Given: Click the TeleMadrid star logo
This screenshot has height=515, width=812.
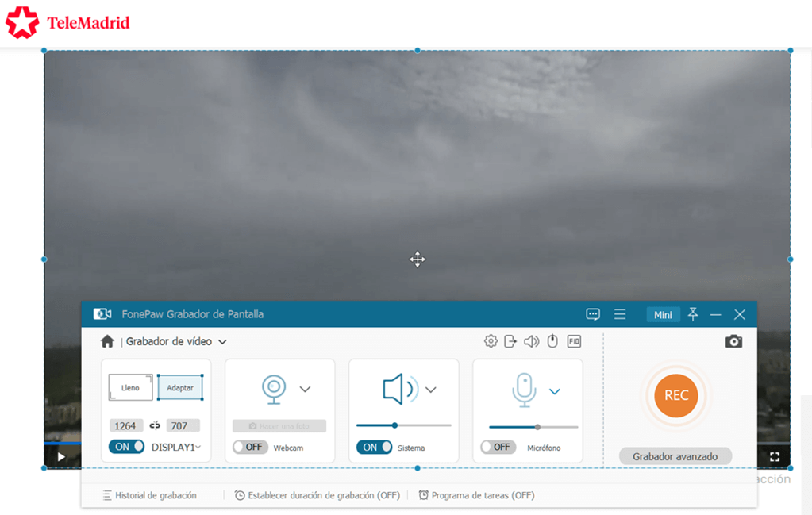Looking at the screenshot, I should point(21,23).
